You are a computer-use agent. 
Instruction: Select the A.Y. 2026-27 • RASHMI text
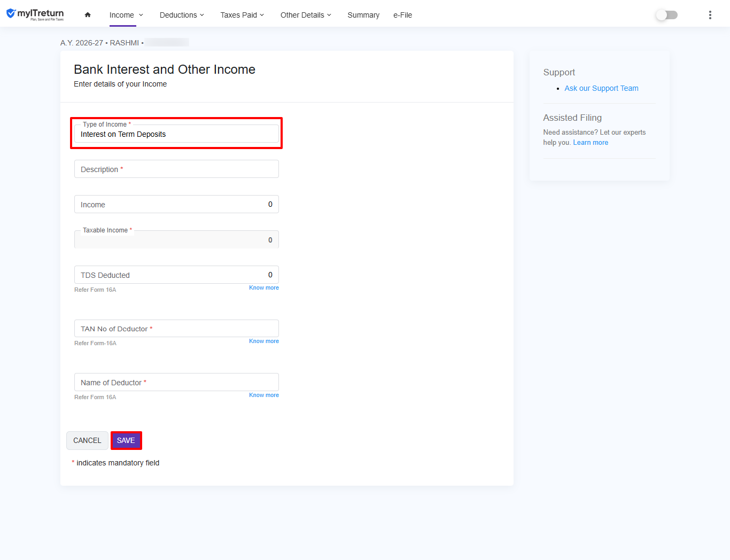(100, 43)
